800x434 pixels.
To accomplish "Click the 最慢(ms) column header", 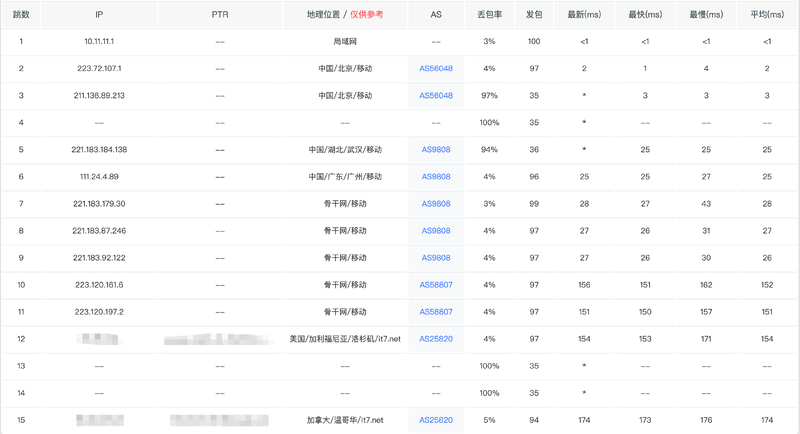I will tap(706, 14).
